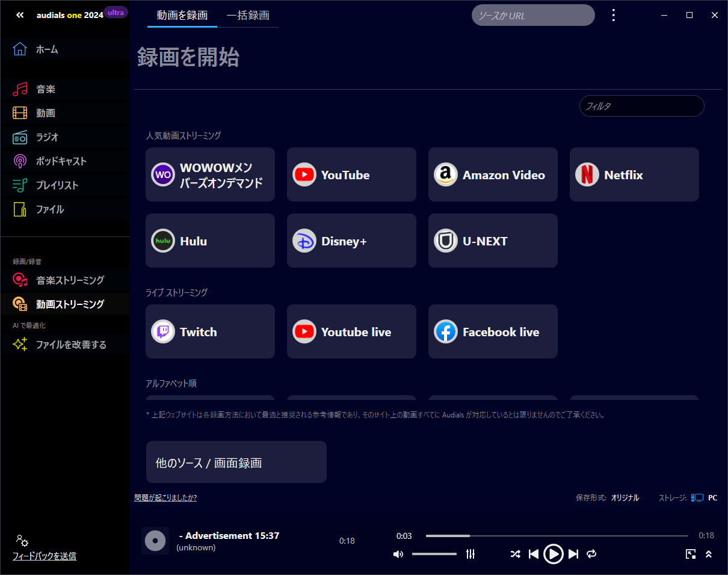Switch to the 一括録画 tab

pos(248,16)
